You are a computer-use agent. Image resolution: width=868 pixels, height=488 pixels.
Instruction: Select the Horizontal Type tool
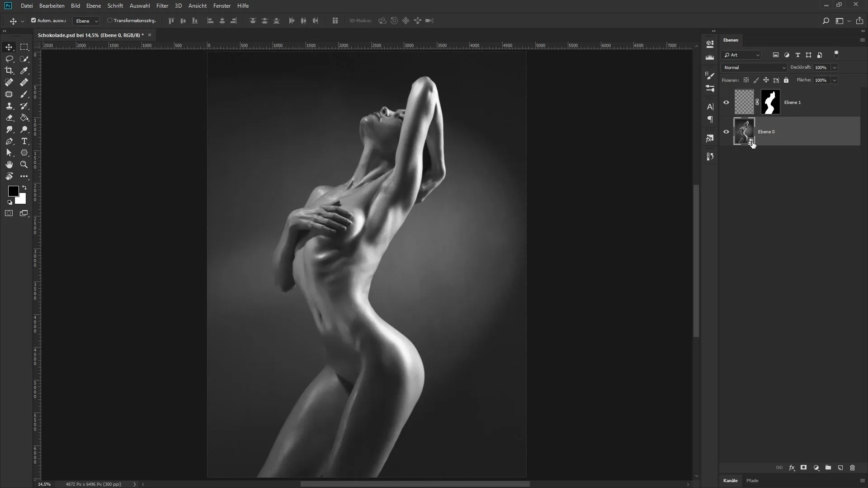(24, 141)
